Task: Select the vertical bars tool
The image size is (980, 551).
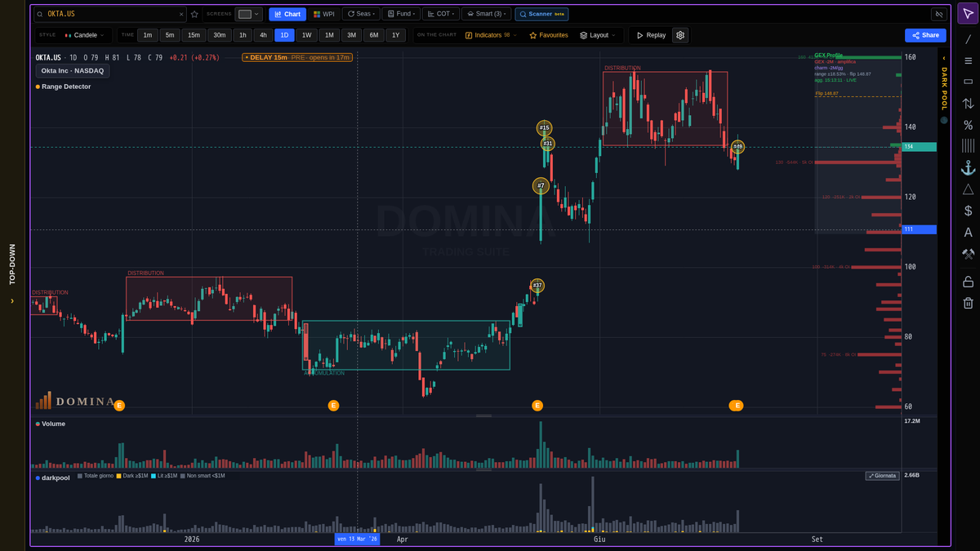Action: point(968,146)
